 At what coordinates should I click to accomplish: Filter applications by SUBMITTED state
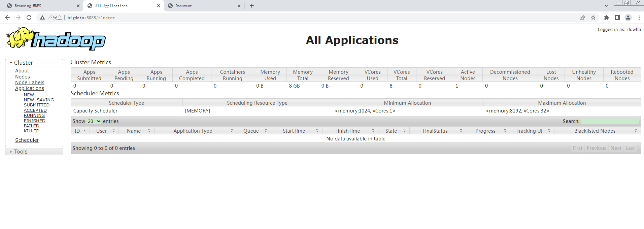click(x=37, y=105)
